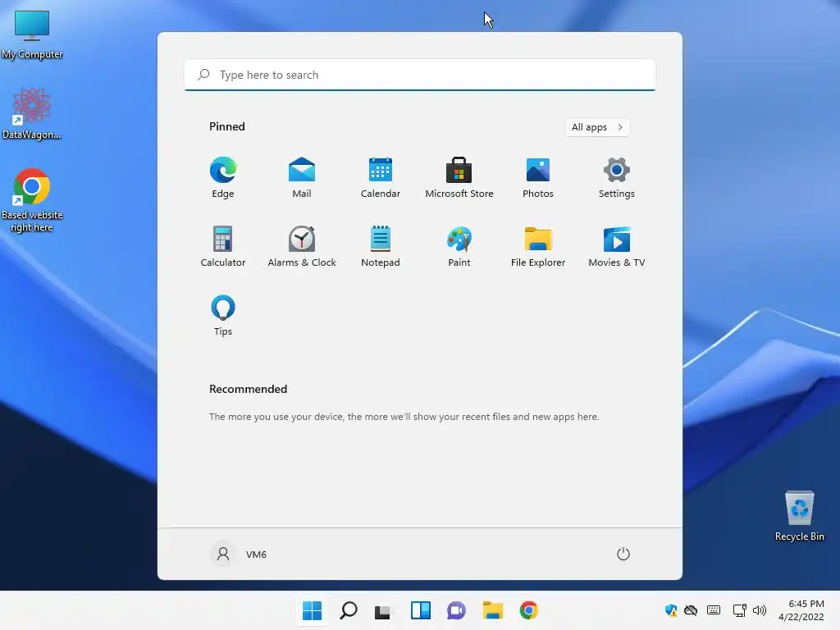Open Task View on the taskbar
This screenshot has height=630, width=840.
384,610
